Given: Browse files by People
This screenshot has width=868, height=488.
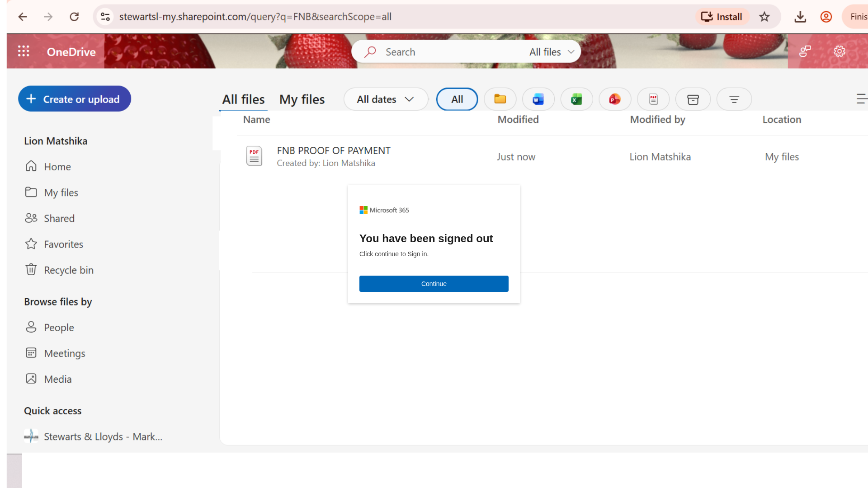Looking at the screenshot, I should [59, 328].
